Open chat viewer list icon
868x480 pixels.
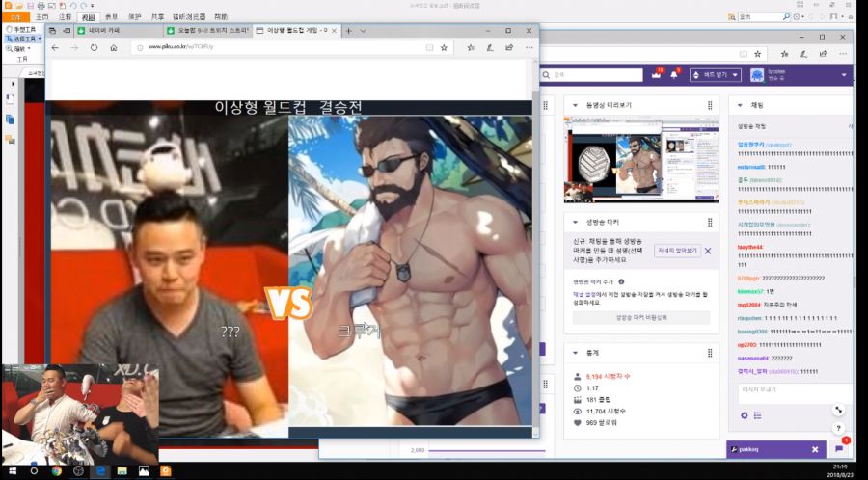pos(758,415)
